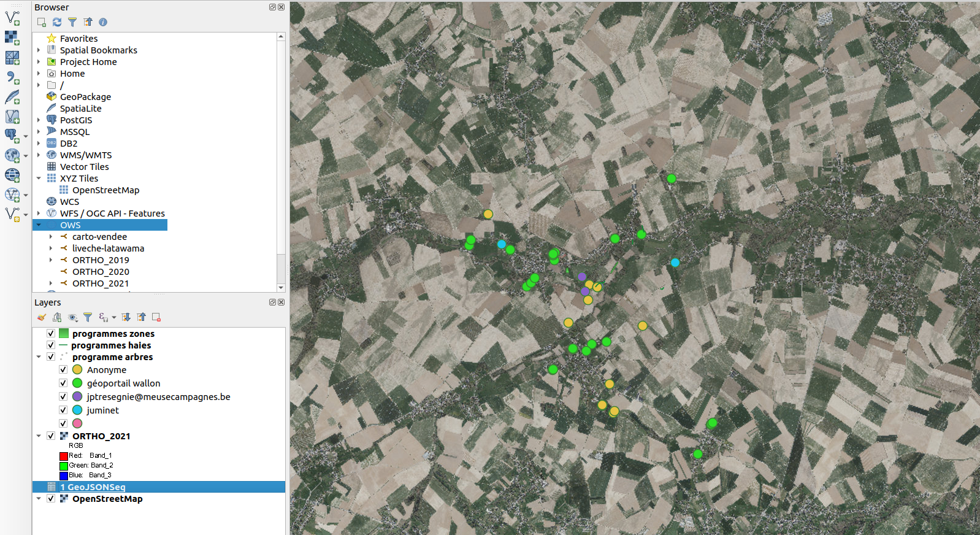
Task: Uncheck the jptresegnie@meusecampagnes.be category
Action: point(63,397)
